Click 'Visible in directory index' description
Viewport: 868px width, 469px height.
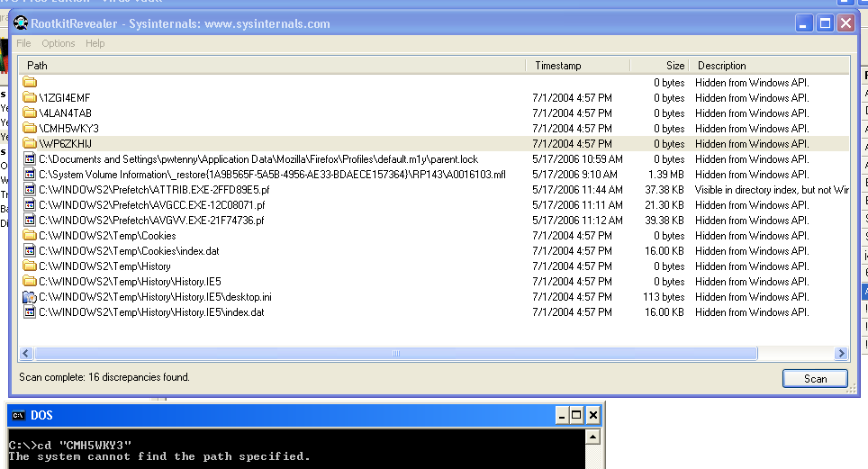coord(772,190)
